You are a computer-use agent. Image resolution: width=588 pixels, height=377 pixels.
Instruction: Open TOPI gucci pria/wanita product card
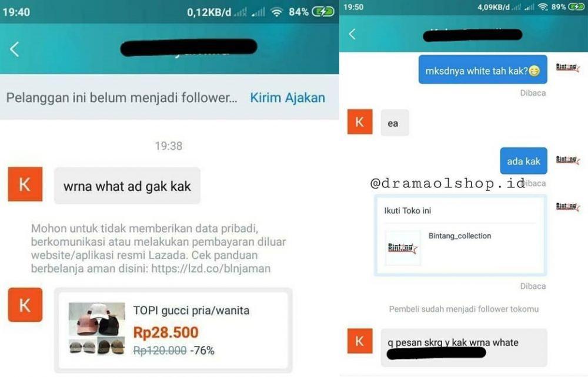173,330
